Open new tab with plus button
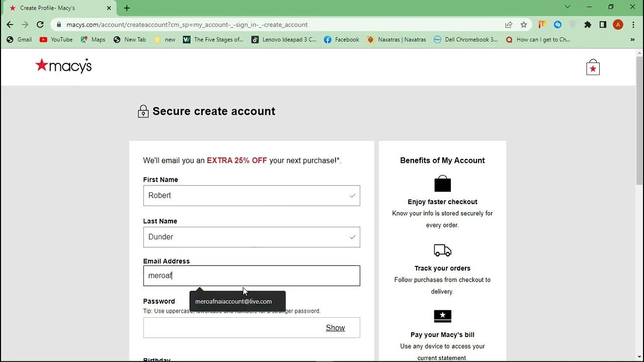 (x=127, y=8)
